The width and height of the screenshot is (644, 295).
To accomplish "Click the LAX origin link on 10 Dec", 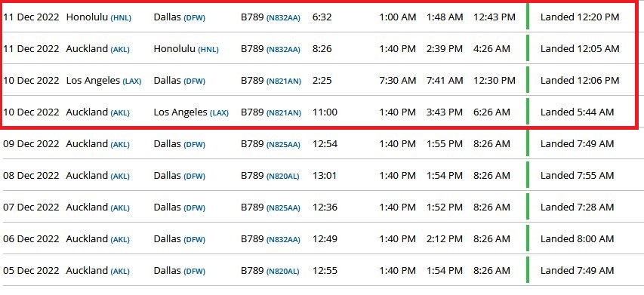I will coord(132,81).
